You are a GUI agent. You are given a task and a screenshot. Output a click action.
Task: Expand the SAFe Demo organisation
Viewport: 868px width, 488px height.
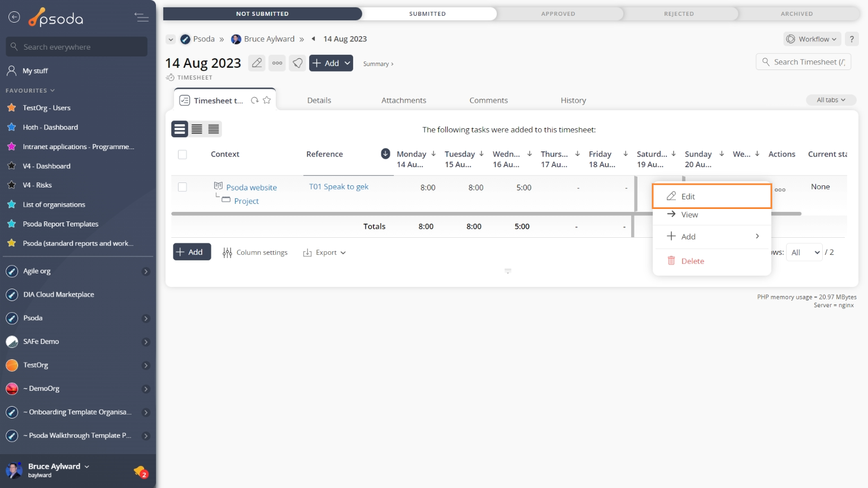(146, 342)
